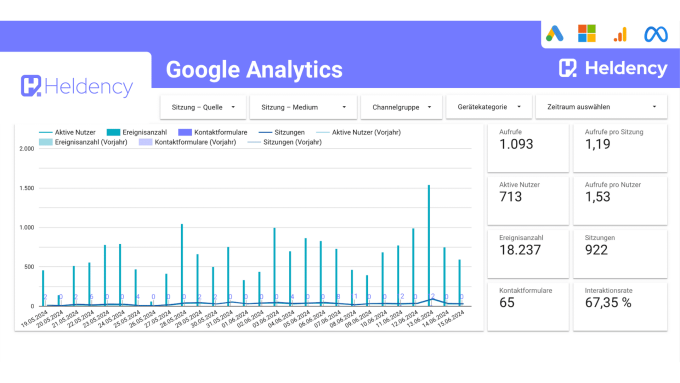680x383 pixels.
Task: Toggle the Aktive Nutzer legend entry
Action: [67, 132]
